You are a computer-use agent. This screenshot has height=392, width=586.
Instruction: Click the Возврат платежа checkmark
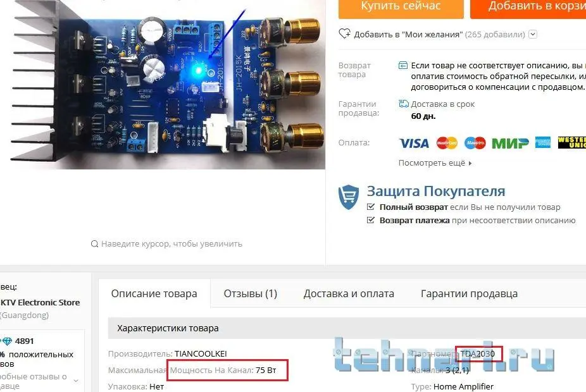point(371,220)
